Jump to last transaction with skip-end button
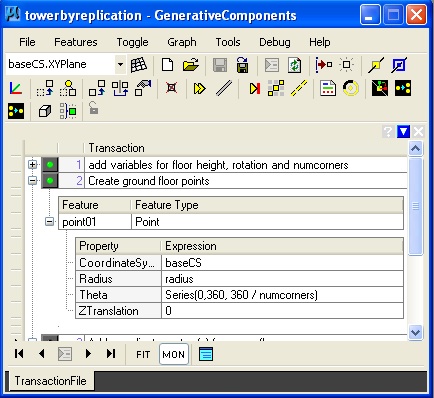 111,354
